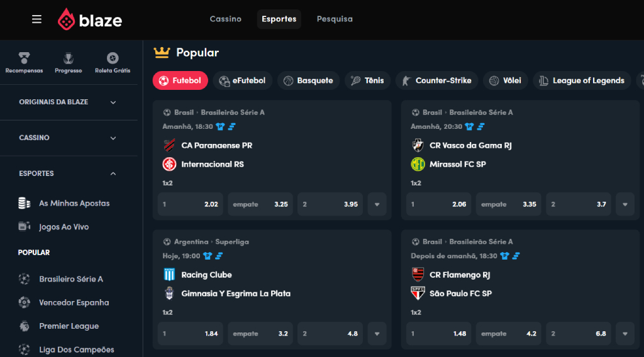
Task: Click Racing Clube team crest
Action: (x=169, y=275)
